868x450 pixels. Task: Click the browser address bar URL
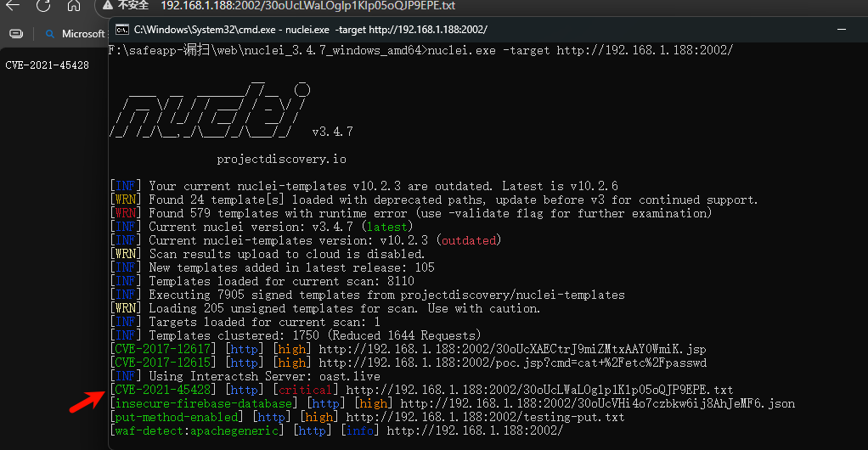[307, 6]
